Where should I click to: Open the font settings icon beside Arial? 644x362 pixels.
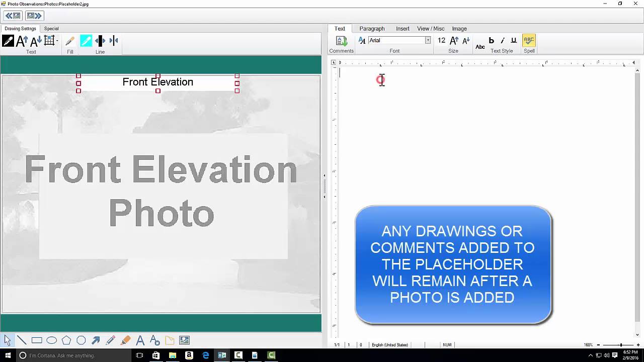[x=362, y=40]
